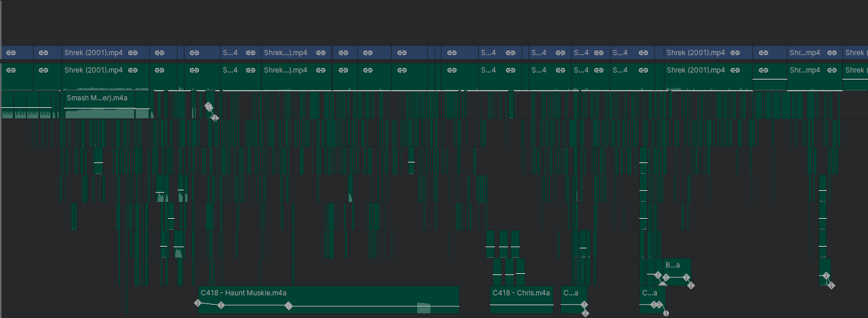This screenshot has width=868, height=318.
Task: Click link icon of audio Shrek (2001).mp4 adjacent to Shr...mp4
Action: (735, 70)
